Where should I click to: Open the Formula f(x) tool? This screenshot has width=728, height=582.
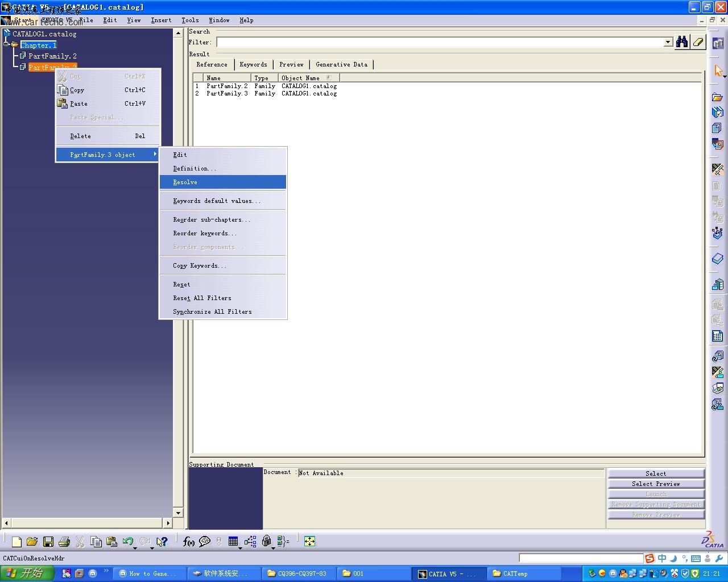[188, 542]
